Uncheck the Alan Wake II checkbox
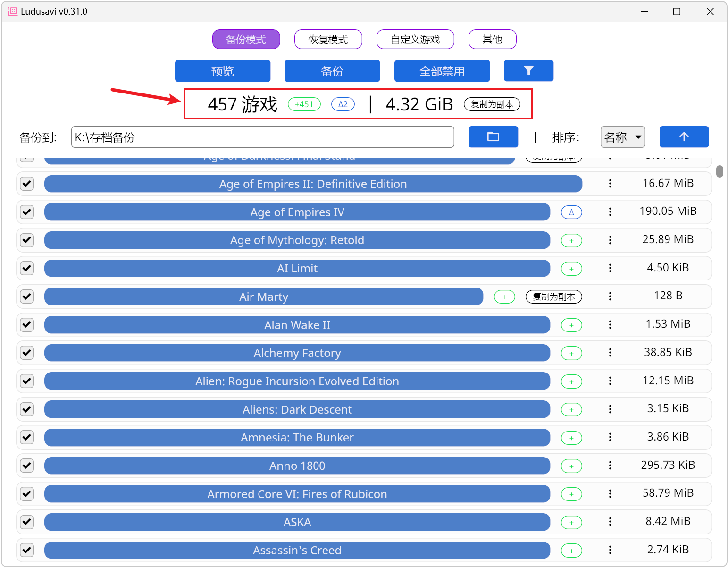Screen dimensions: 728x568 pos(27,325)
